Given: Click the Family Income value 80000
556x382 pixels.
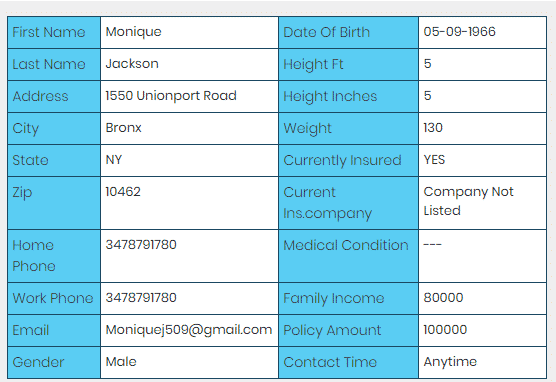Looking at the screenshot, I should [443, 298].
